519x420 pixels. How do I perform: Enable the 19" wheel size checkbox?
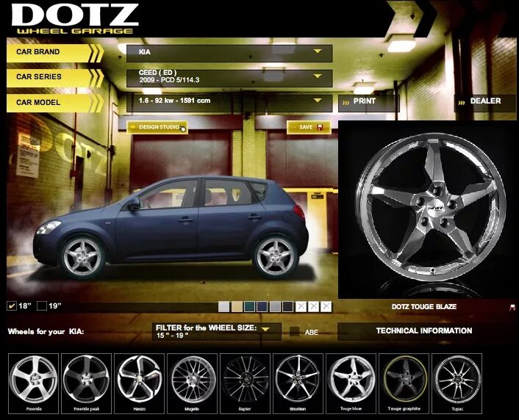(x=42, y=306)
